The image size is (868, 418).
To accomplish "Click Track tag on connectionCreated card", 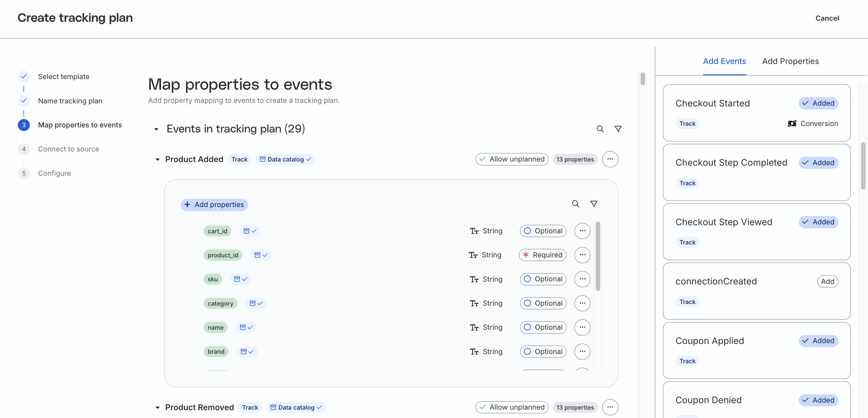I will pos(687,302).
